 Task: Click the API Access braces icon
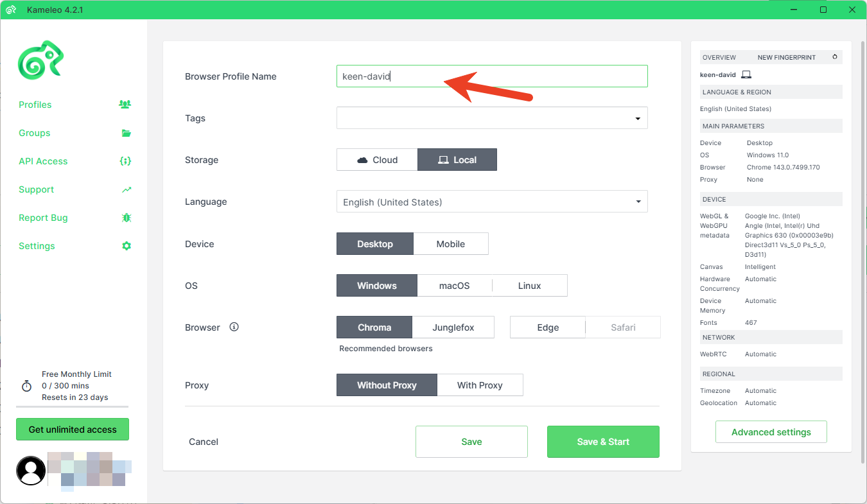point(125,161)
